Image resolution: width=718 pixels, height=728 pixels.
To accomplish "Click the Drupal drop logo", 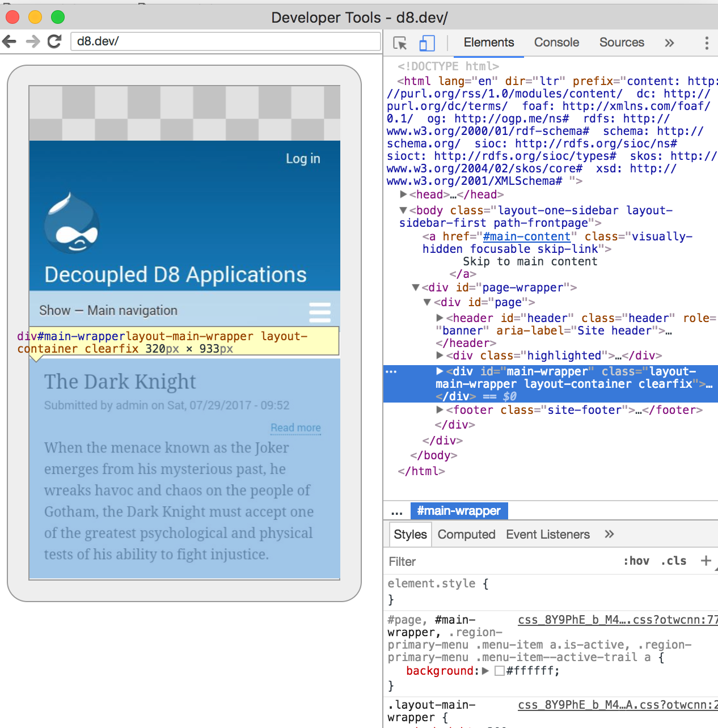I will click(71, 223).
